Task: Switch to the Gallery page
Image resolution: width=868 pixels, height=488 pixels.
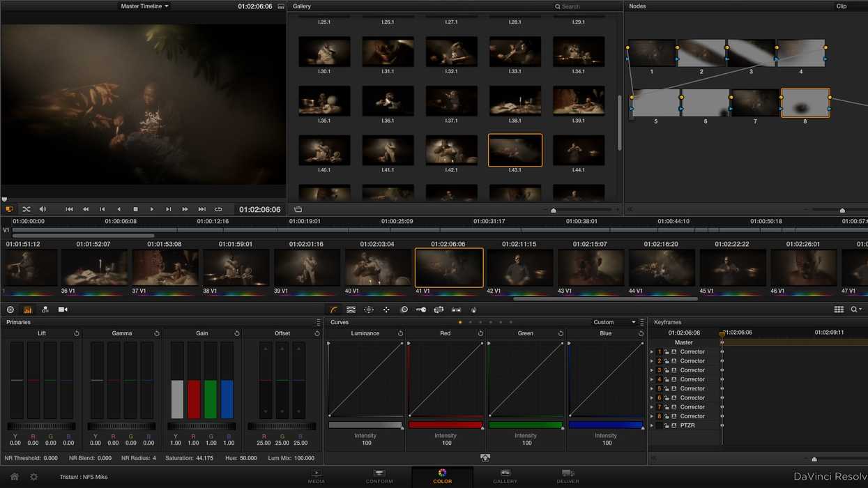Action: coord(505,477)
